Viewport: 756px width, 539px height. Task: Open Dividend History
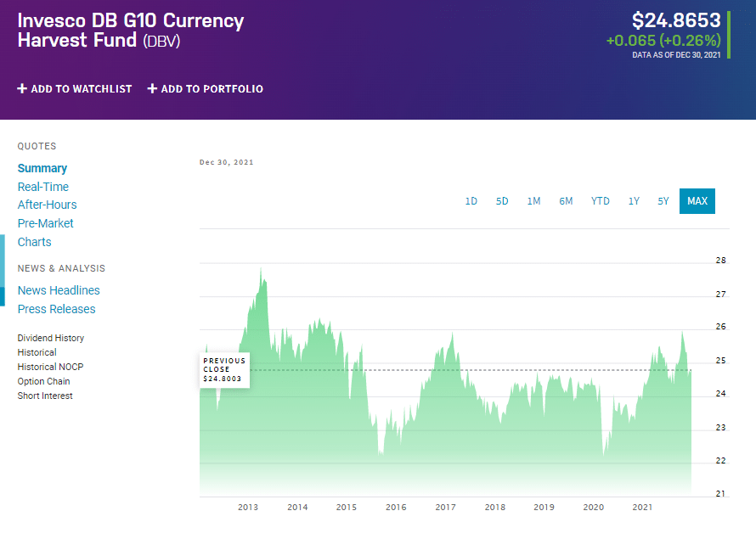click(51, 338)
